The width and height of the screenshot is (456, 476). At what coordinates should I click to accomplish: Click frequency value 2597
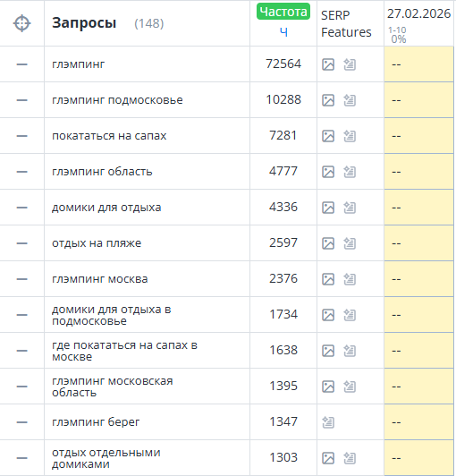pos(283,243)
